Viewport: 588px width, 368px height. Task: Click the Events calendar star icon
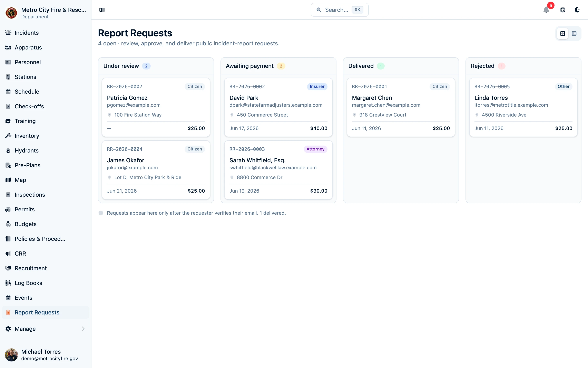coord(8,298)
